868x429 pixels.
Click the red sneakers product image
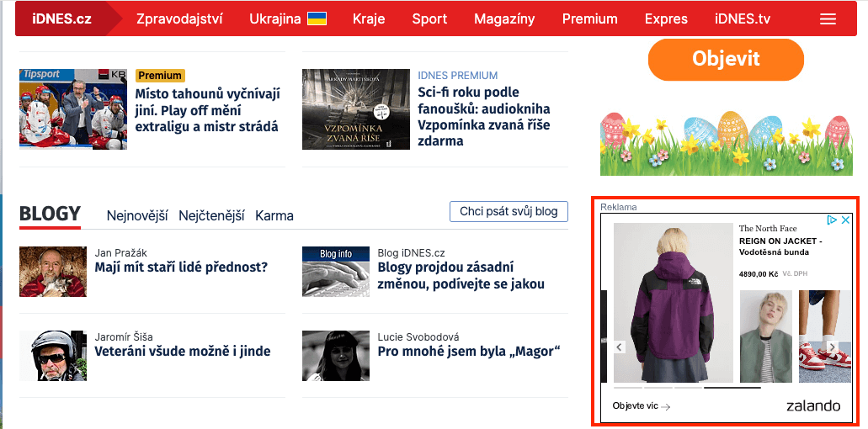pyautogui.click(x=825, y=336)
